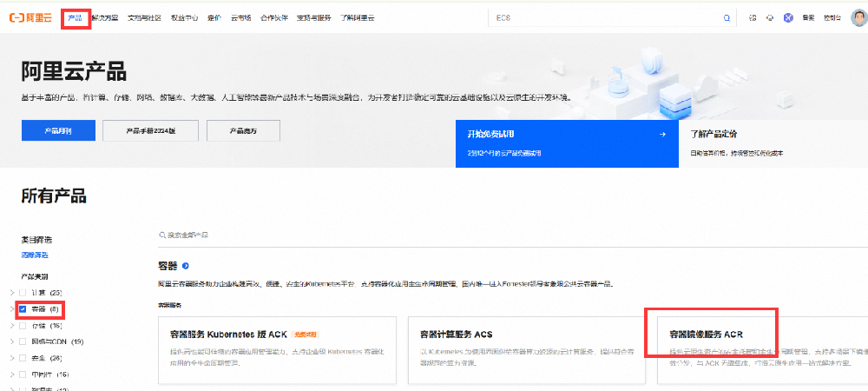868x391 pixels.
Task: Open the 合作伙伴 menu
Action: 274,18
